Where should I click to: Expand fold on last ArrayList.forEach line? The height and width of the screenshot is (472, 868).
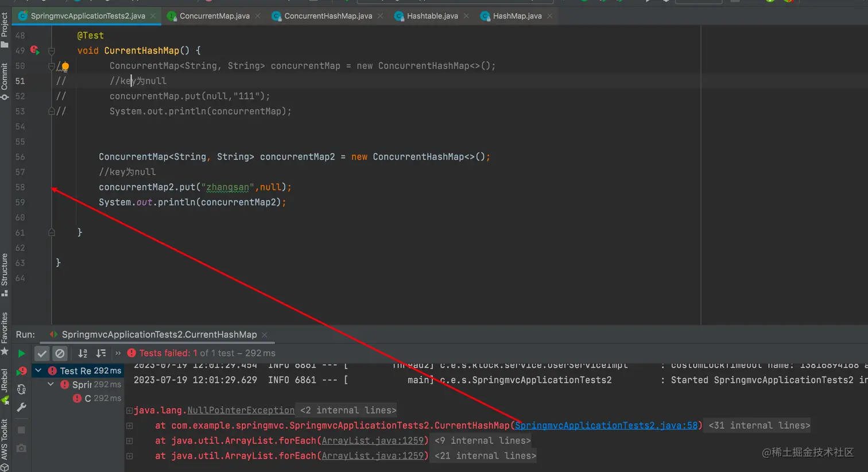coord(130,456)
